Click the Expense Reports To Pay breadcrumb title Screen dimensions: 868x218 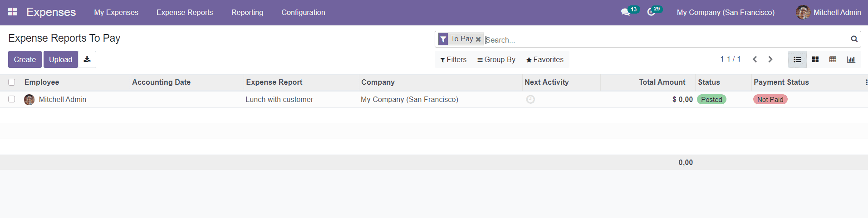pos(64,39)
